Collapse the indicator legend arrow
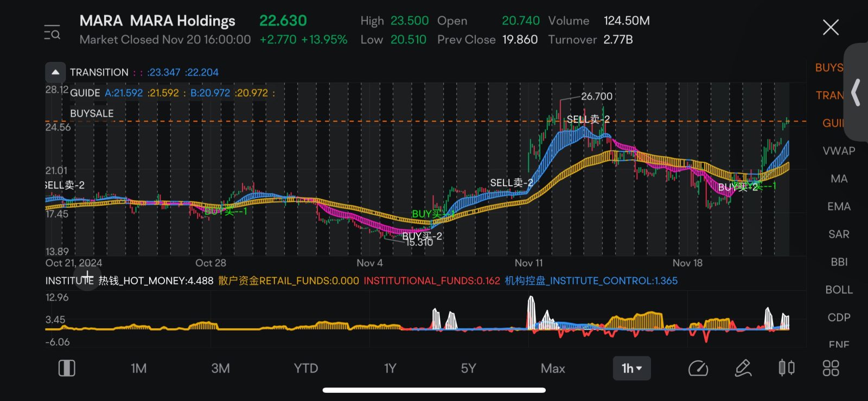 pos(55,72)
